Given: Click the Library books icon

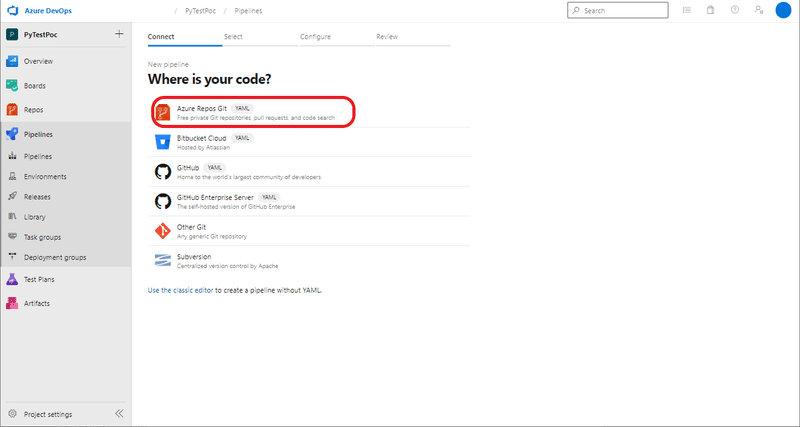Looking at the screenshot, I should (13, 217).
